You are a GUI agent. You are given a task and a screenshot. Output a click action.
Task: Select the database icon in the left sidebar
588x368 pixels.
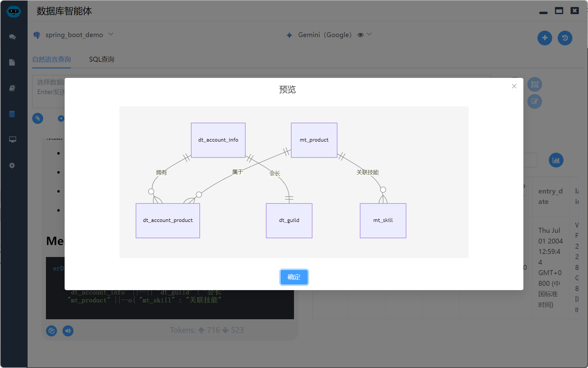click(x=12, y=114)
